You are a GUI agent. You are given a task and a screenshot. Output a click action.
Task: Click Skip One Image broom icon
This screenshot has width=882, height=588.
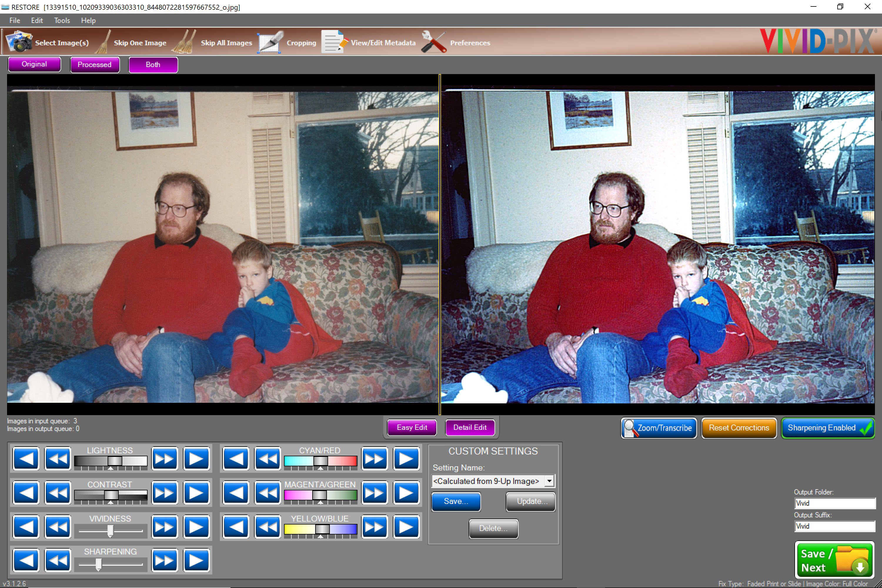(x=103, y=42)
